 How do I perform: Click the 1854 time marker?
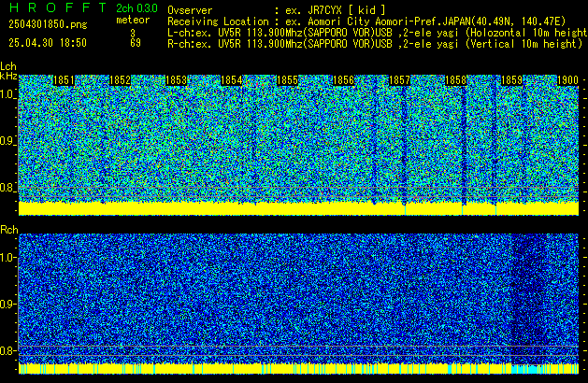(x=232, y=80)
